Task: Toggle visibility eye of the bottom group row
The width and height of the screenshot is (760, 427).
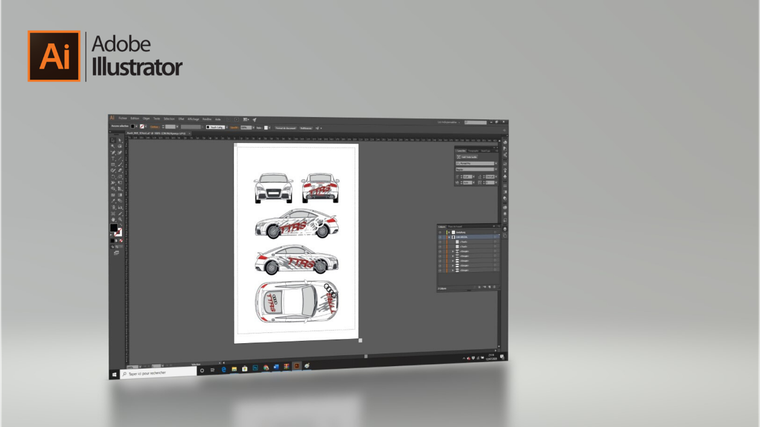Action: [440, 270]
